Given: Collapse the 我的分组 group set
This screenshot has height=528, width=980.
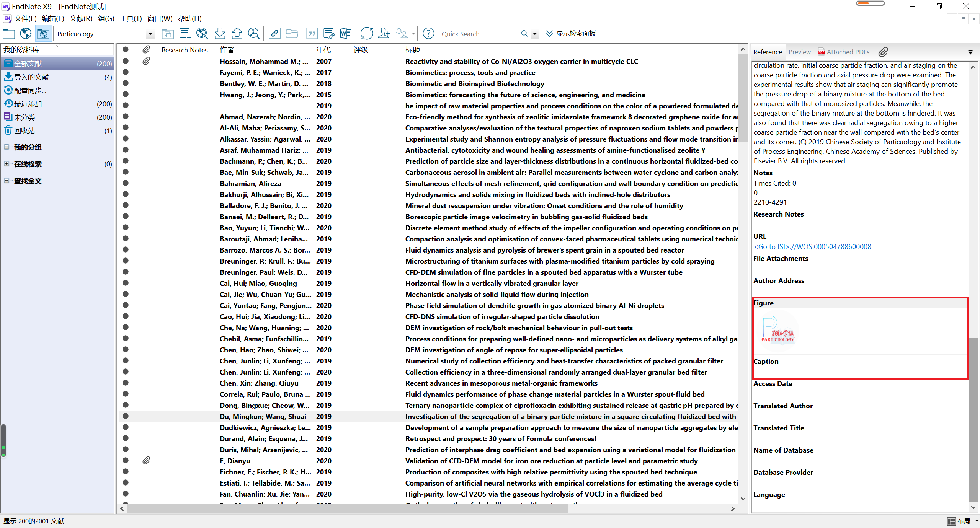Looking at the screenshot, I should tap(7, 147).
